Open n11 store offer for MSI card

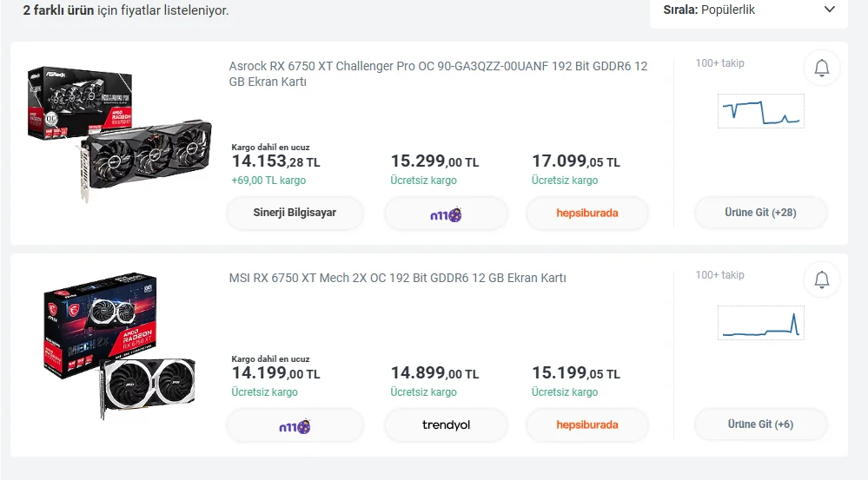[x=295, y=425]
